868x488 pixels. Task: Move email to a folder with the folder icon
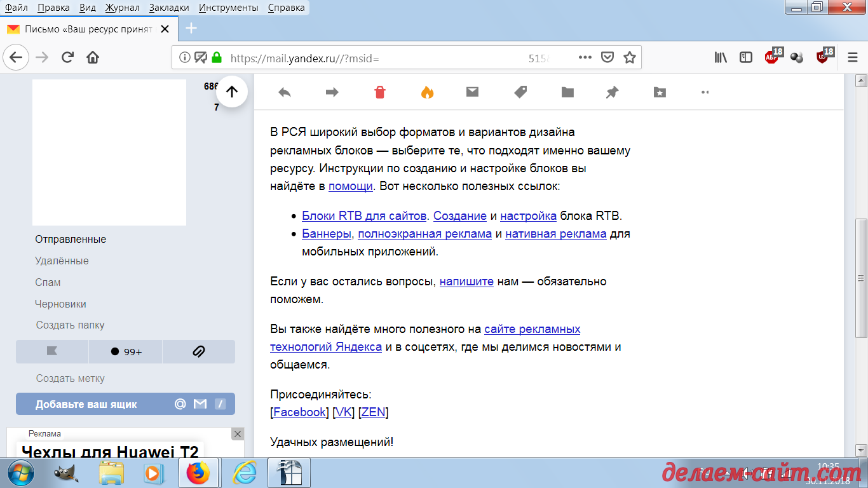pyautogui.click(x=567, y=92)
